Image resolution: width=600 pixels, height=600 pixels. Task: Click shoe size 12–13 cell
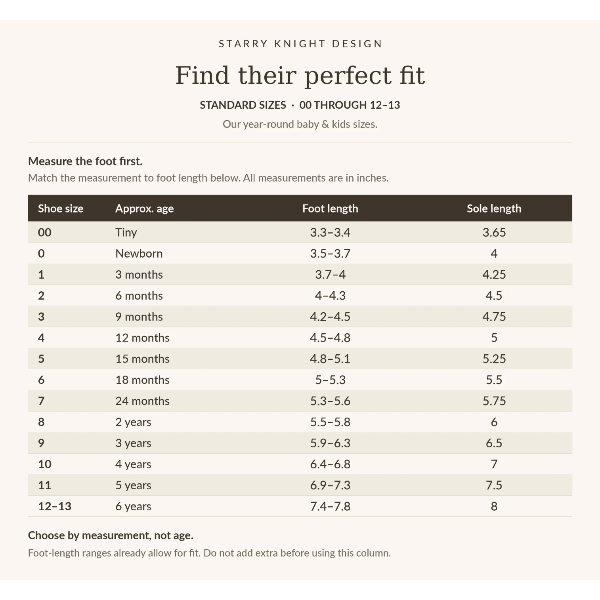coord(55,506)
